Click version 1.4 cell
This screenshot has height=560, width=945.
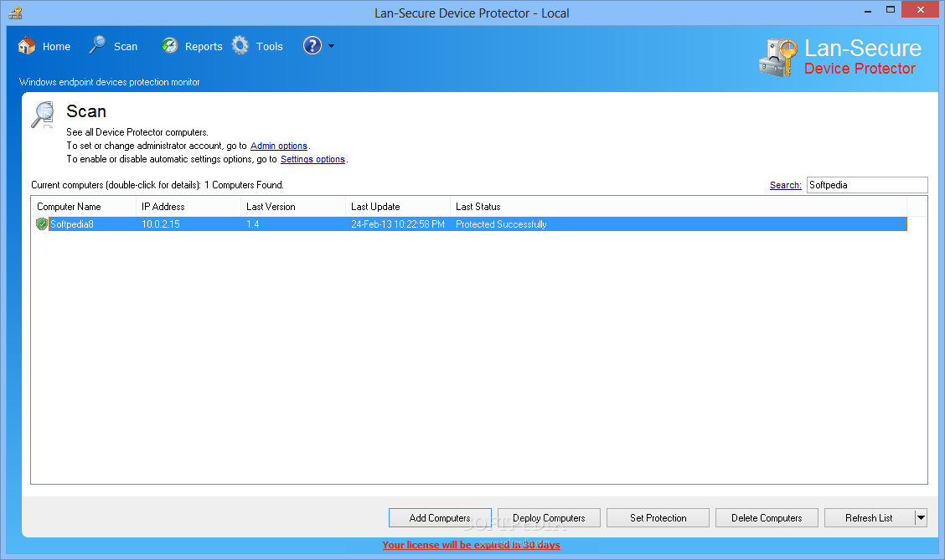tap(252, 224)
